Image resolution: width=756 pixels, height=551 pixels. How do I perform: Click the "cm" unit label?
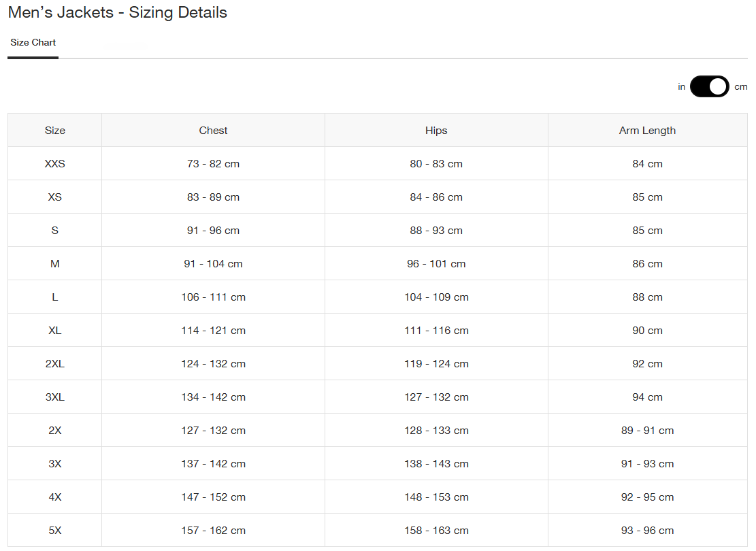pyautogui.click(x=740, y=87)
